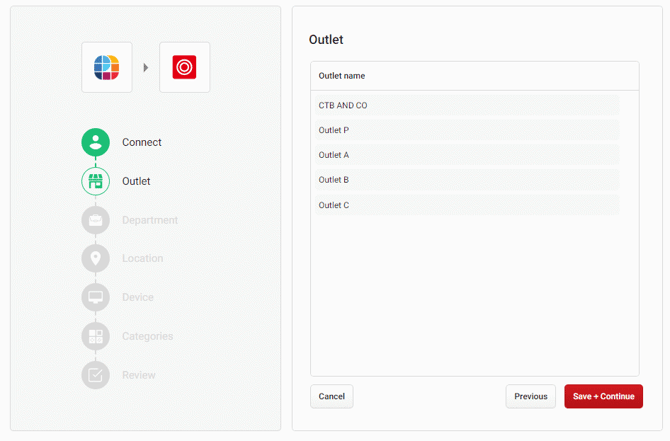Click the Outlet name column header
Screen dimensions: 670x441
[341, 76]
